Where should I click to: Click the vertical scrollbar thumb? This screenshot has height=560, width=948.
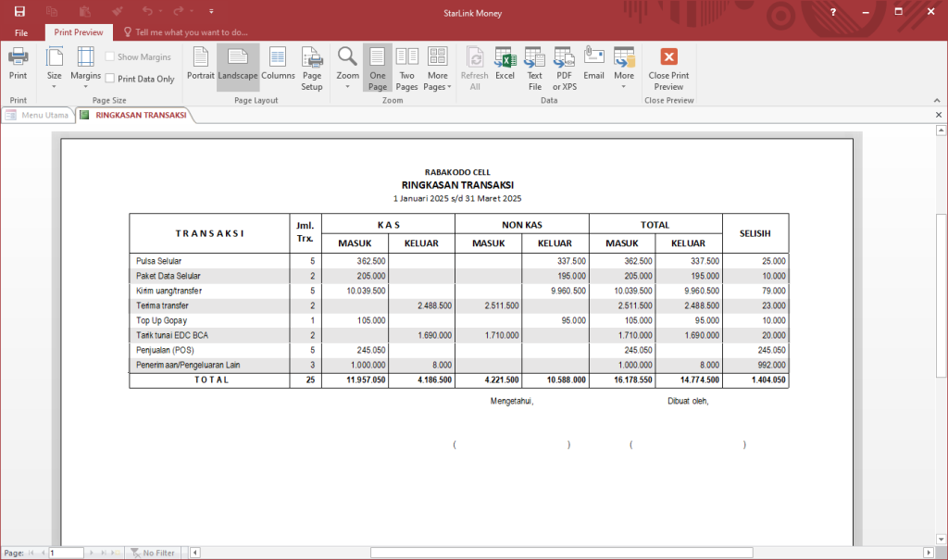[941, 296]
